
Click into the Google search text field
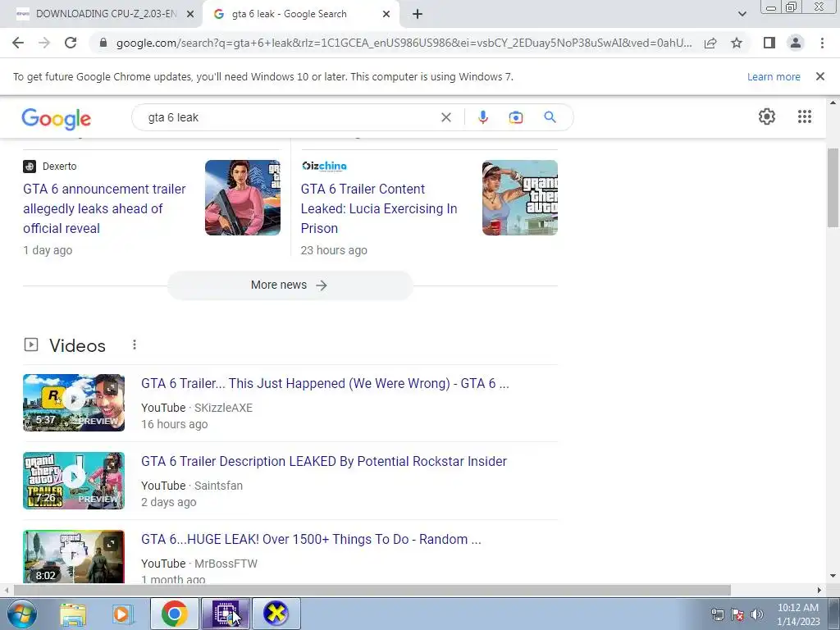(x=290, y=117)
